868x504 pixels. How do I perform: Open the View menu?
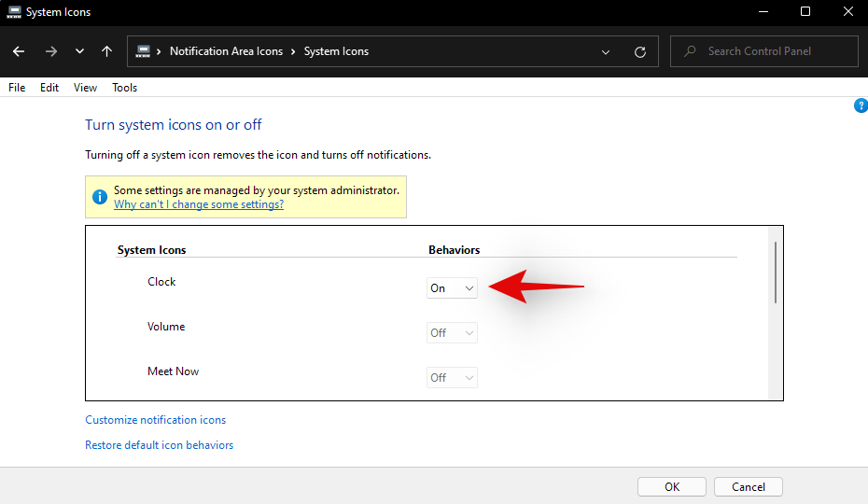pos(85,88)
